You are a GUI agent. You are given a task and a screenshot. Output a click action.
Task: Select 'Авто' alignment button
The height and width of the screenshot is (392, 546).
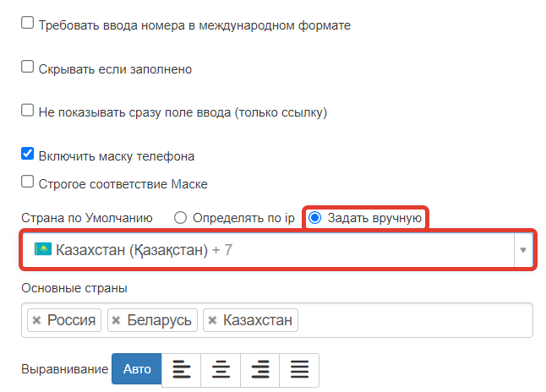coord(137,369)
